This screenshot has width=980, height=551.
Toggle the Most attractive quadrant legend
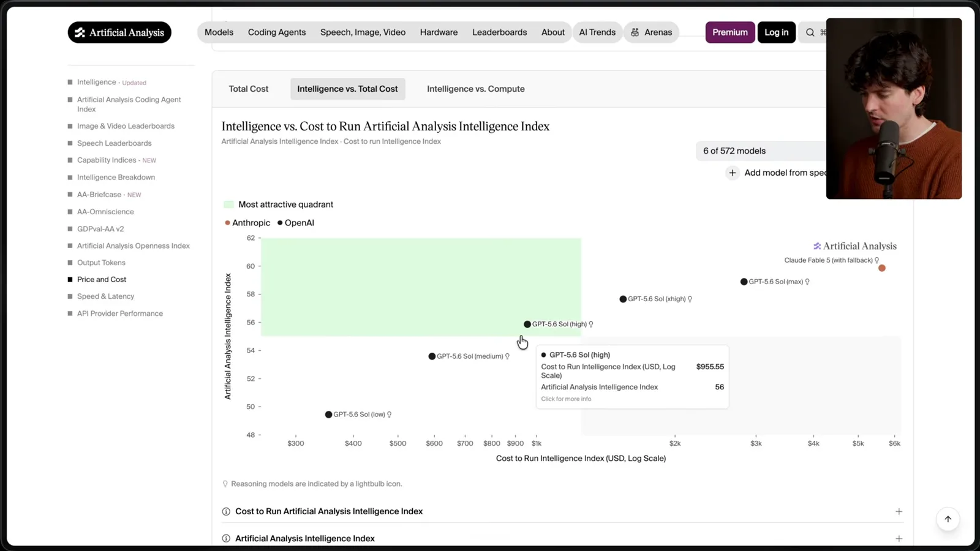[x=279, y=204]
